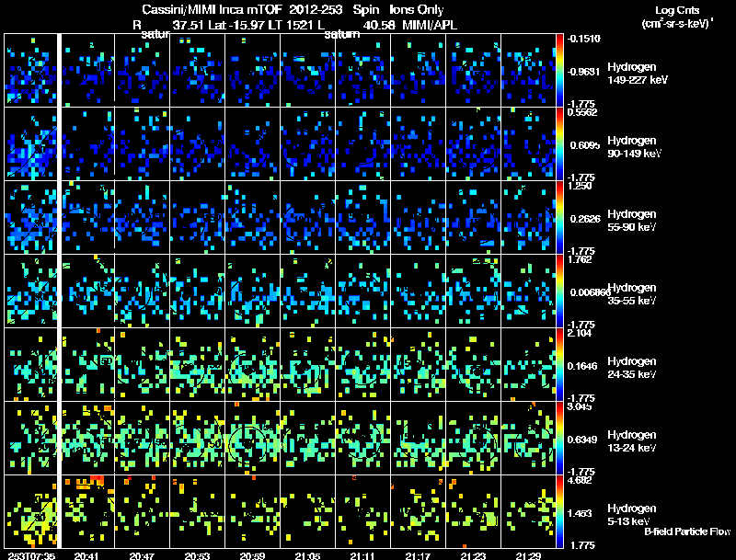Select the Hydrogen 5-13 keV panel at 253T07:35
Viewport: 736px width, 560px height.
point(30,511)
